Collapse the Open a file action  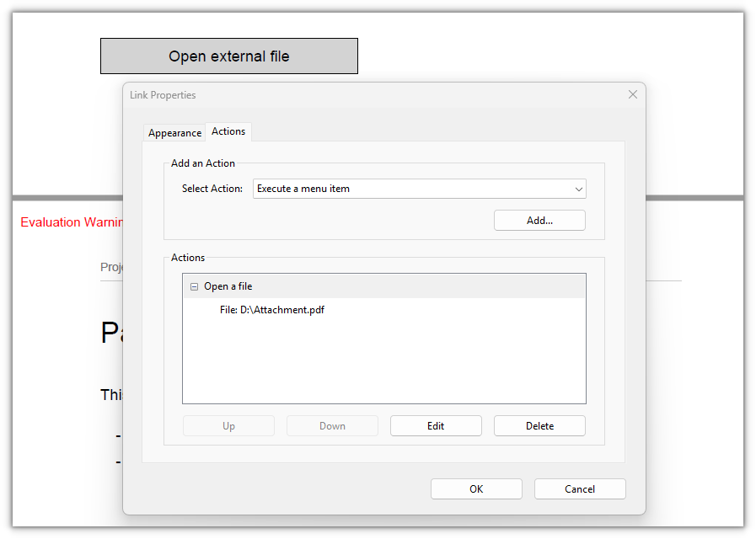click(195, 286)
